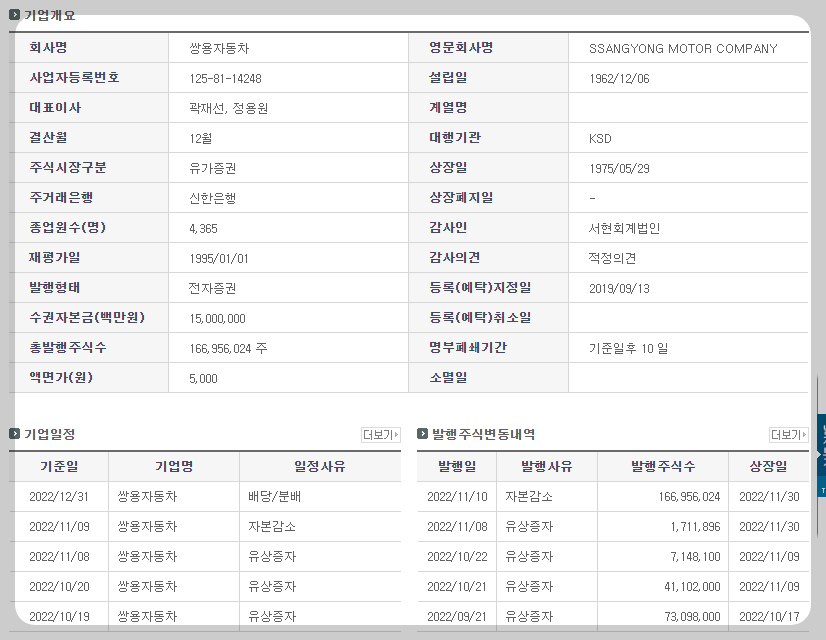Click 발행주식수 column header
Viewport: 826px width, 640px height.
coord(663,467)
